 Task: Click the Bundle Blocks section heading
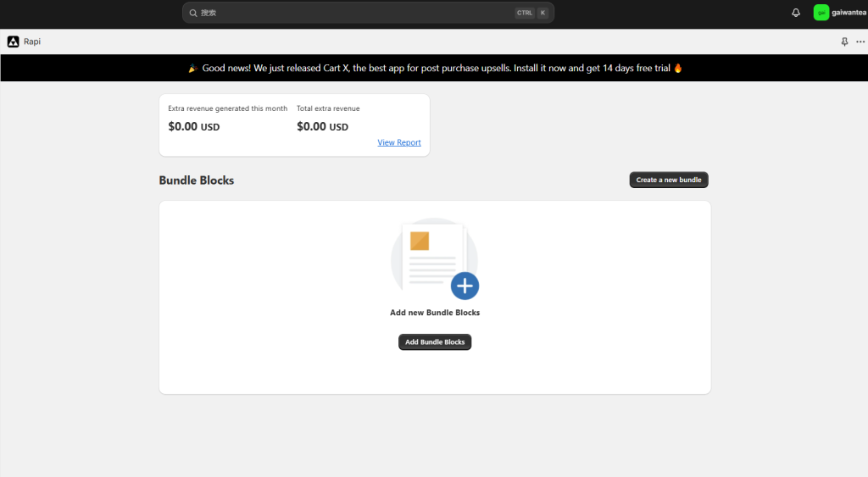(197, 180)
